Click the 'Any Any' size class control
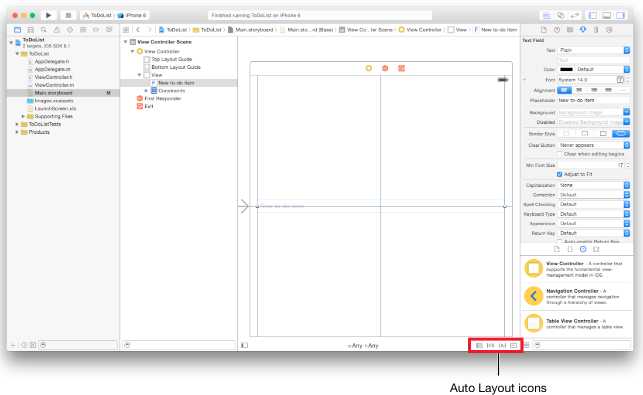Image resolution: width=643 pixels, height=395 pixels. pyautogui.click(x=363, y=346)
